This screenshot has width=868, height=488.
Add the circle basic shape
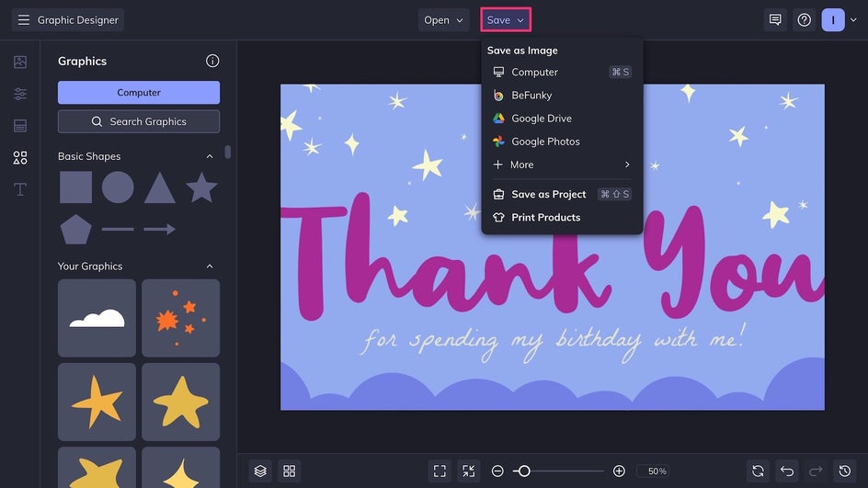pos(118,187)
